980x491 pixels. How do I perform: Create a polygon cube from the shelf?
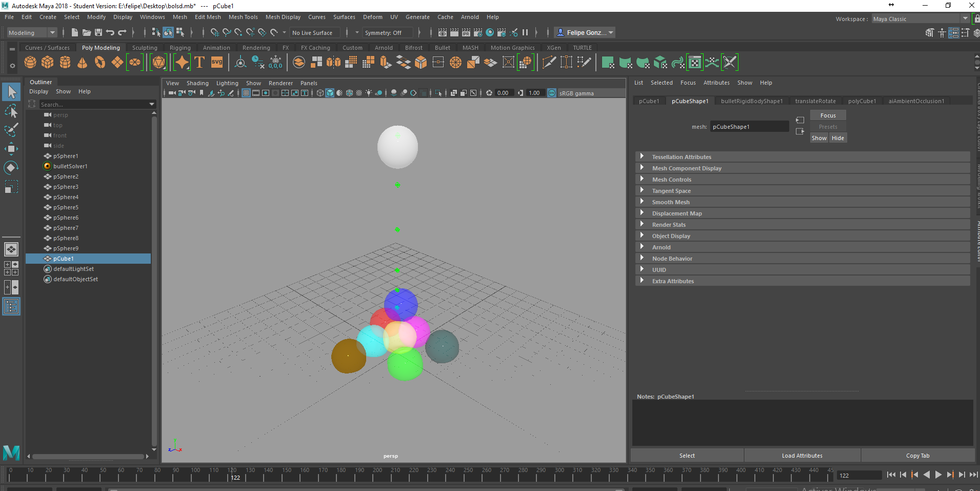[x=47, y=62]
